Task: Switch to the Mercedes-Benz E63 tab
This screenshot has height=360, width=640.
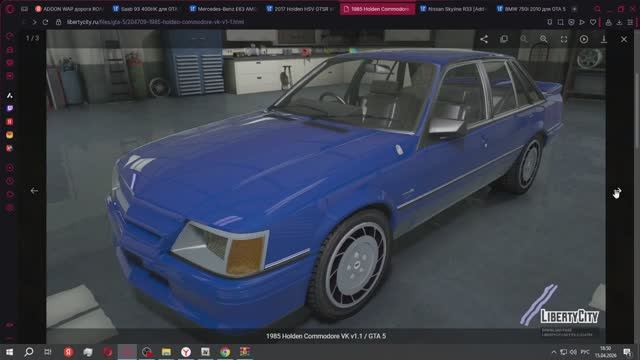Action: (222, 9)
